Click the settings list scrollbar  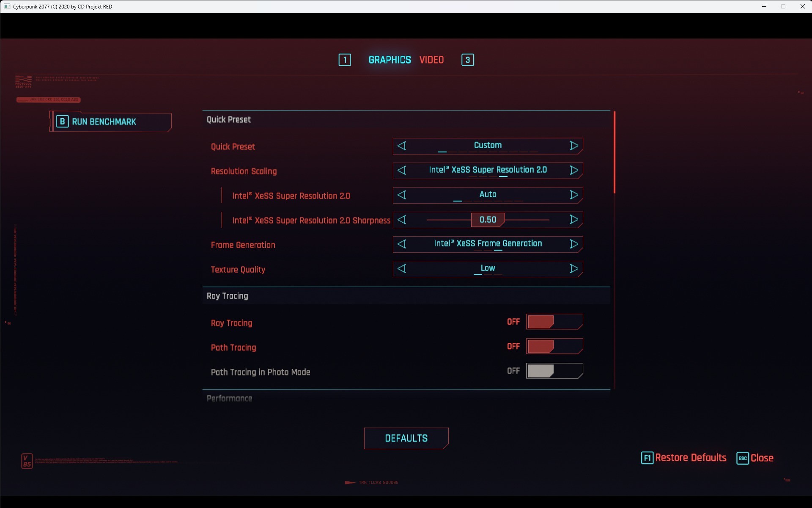(x=614, y=152)
